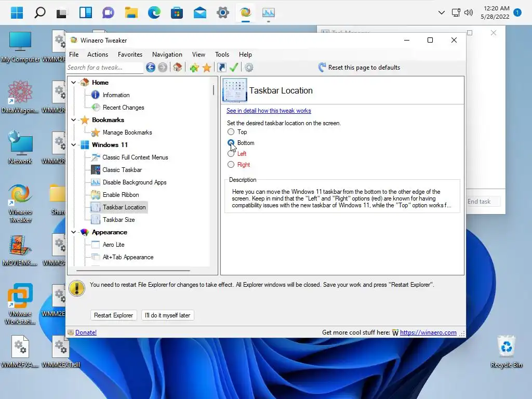
Task: Select the Right radio button
Action: [231, 165]
